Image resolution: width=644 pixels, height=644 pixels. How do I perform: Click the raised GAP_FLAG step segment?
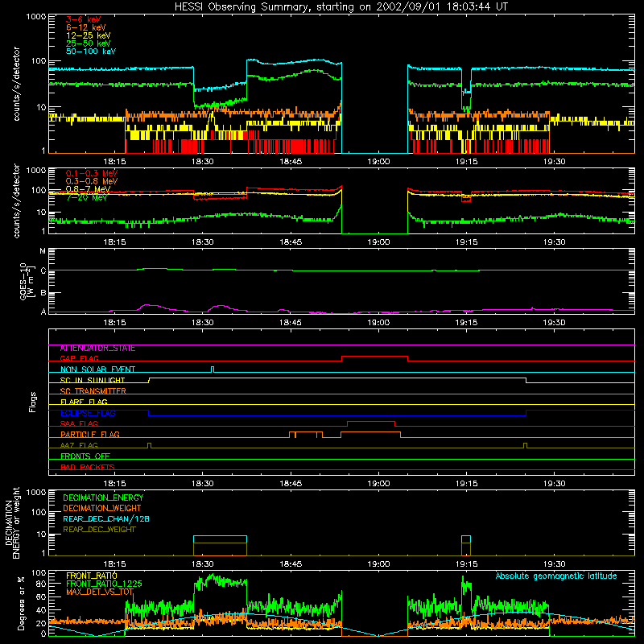pos(374,356)
